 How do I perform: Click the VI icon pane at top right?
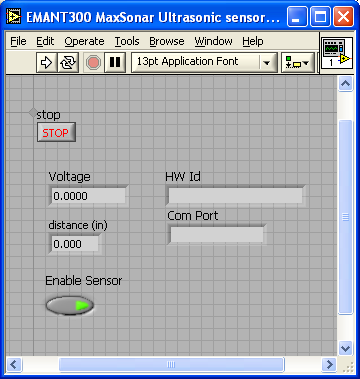(336, 53)
